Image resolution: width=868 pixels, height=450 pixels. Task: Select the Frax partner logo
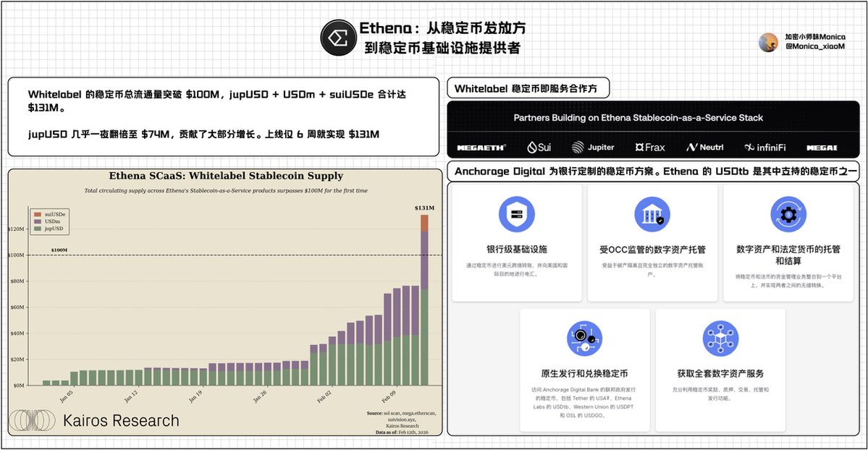click(650, 148)
